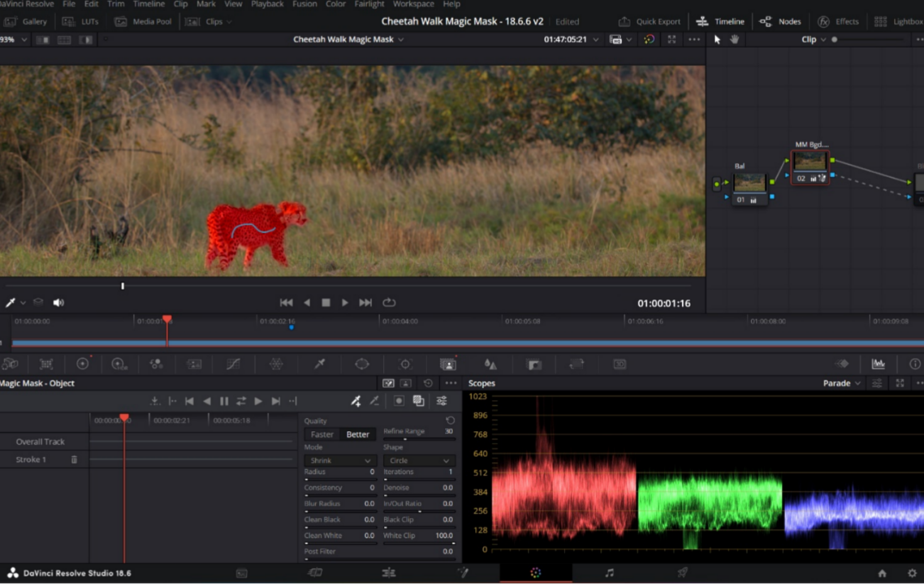Expand the viewer to full screen
Screen dimensions: 924x584
coord(672,39)
